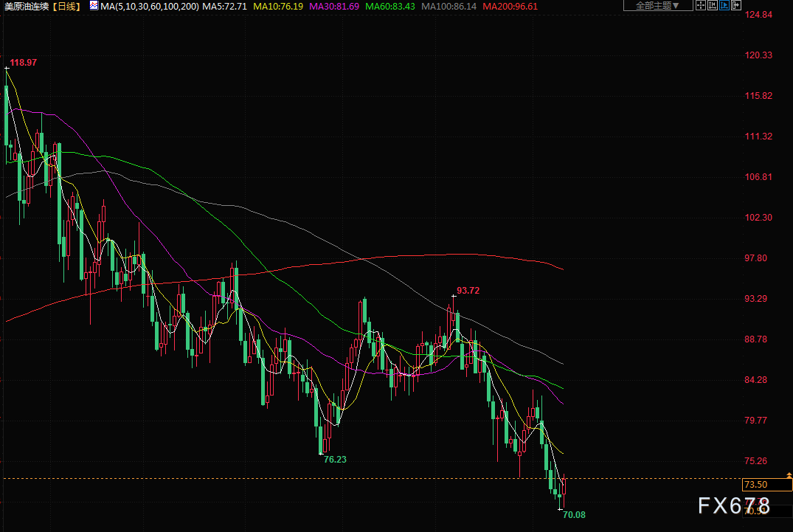Click the 79.77 axis price label

[755, 421]
